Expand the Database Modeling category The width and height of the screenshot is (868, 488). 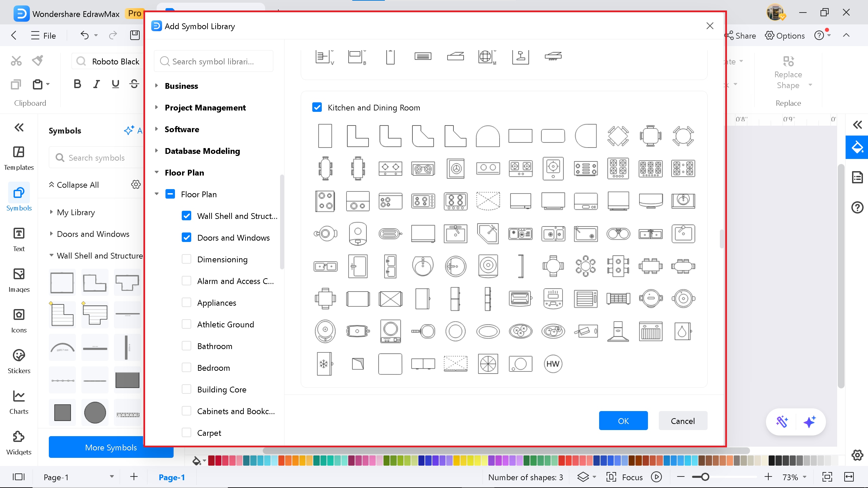coord(157,151)
